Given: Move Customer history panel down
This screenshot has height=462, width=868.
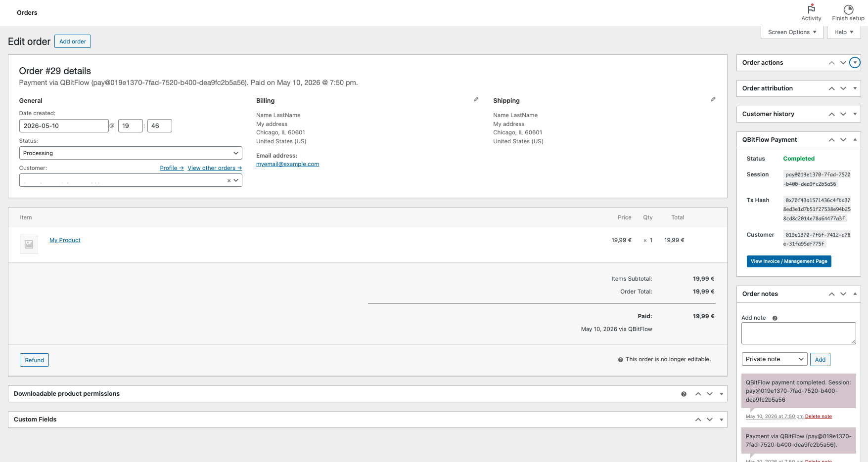Looking at the screenshot, I should (x=843, y=114).
